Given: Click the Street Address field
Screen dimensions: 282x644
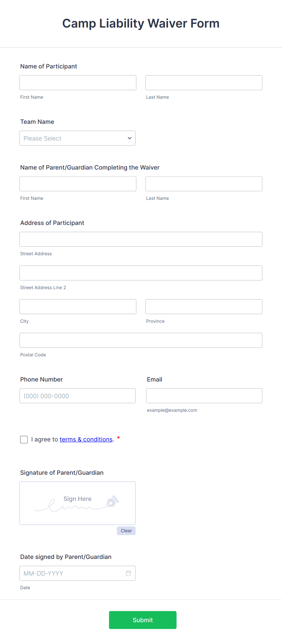Looking at the screenshot, I should pos(141,239).
